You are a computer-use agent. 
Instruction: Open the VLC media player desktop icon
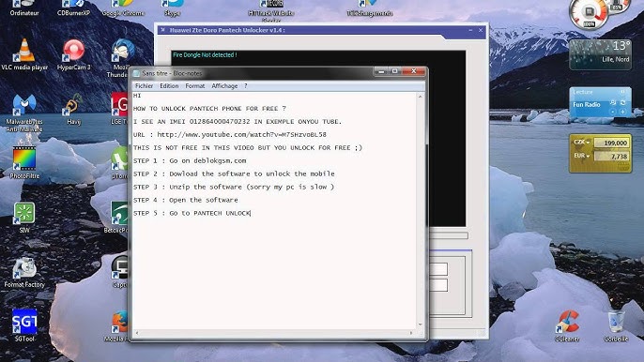pos(24,53)
